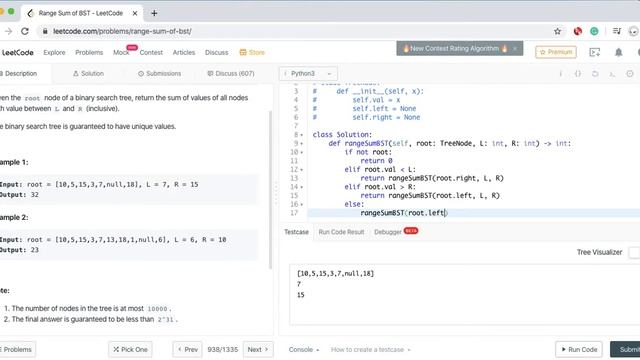640x360 pixels.
Task: Click the 938/1335 problem counter
Action: tap(222, 349)
